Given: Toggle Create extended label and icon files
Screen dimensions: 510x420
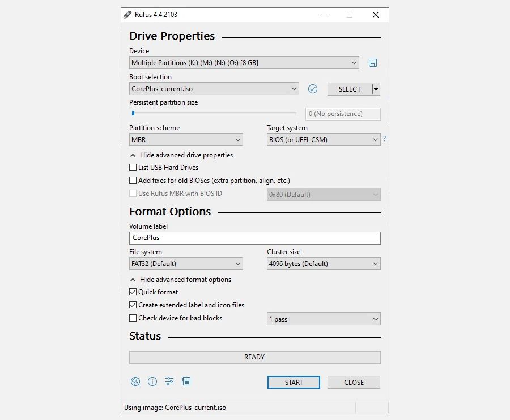Looking at the screenshot, I should click(133, 305).
